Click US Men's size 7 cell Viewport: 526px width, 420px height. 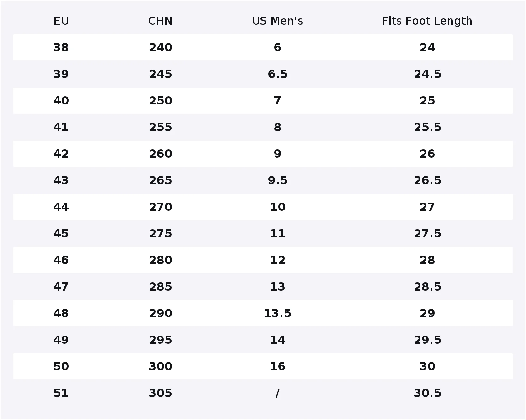coord(277,101)
